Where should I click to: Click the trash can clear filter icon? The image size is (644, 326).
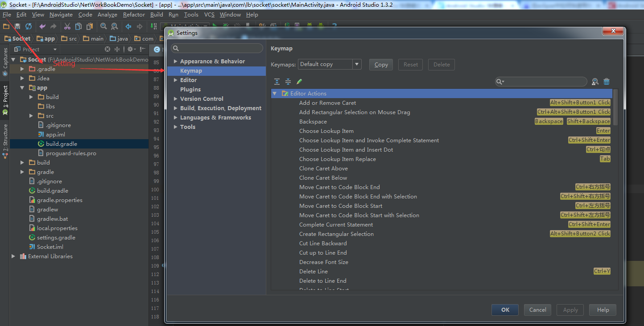point(607,82)
